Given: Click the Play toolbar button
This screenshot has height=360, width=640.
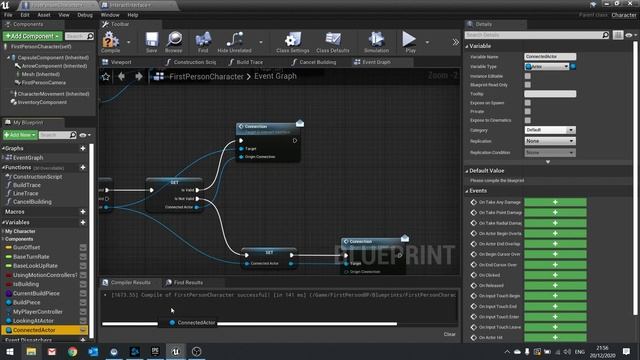Looking at the screenshot, I should point(410,42).
